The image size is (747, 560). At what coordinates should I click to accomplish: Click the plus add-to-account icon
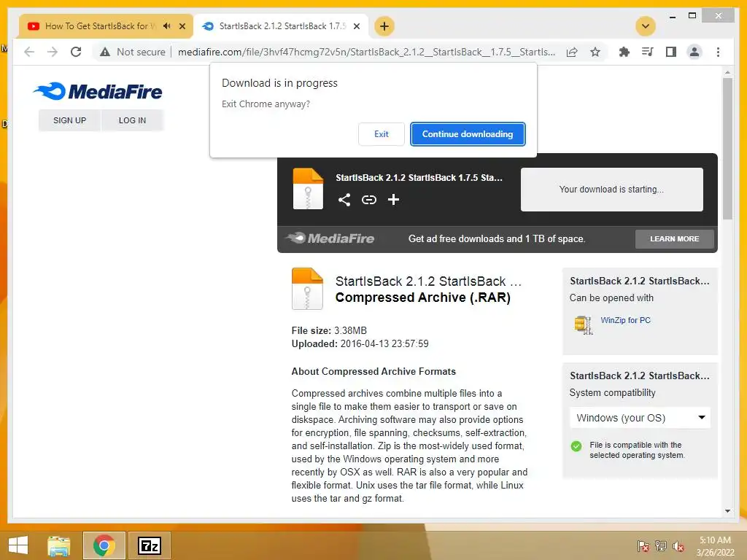click(393, 200)
